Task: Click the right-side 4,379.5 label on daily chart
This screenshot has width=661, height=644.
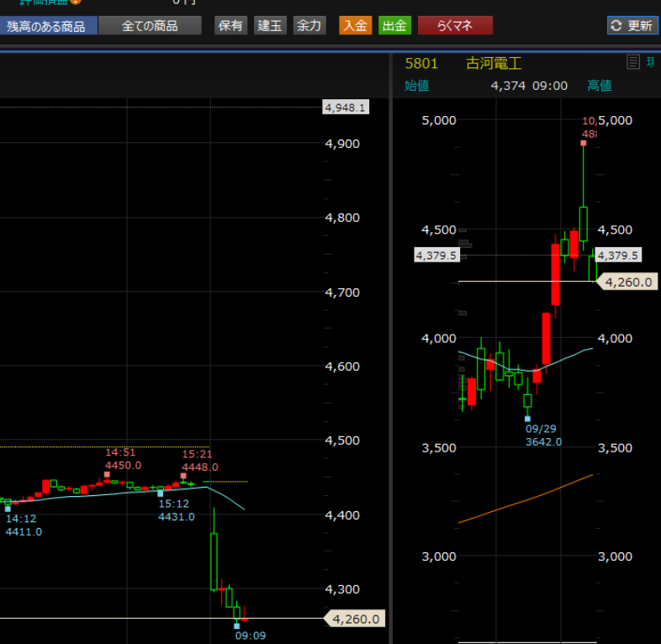Action: 617,256
